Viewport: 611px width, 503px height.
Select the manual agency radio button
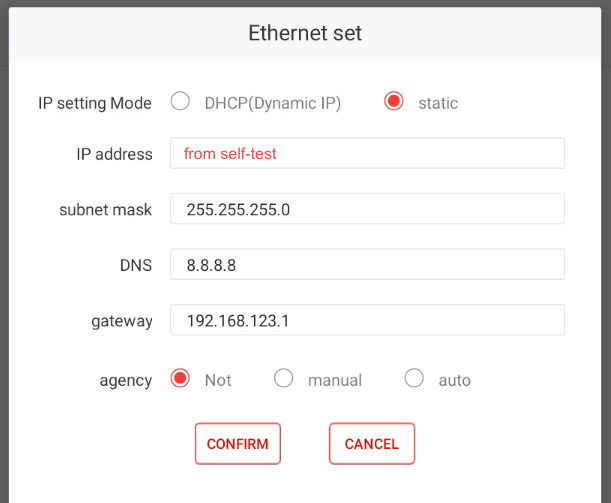point(284,379)
